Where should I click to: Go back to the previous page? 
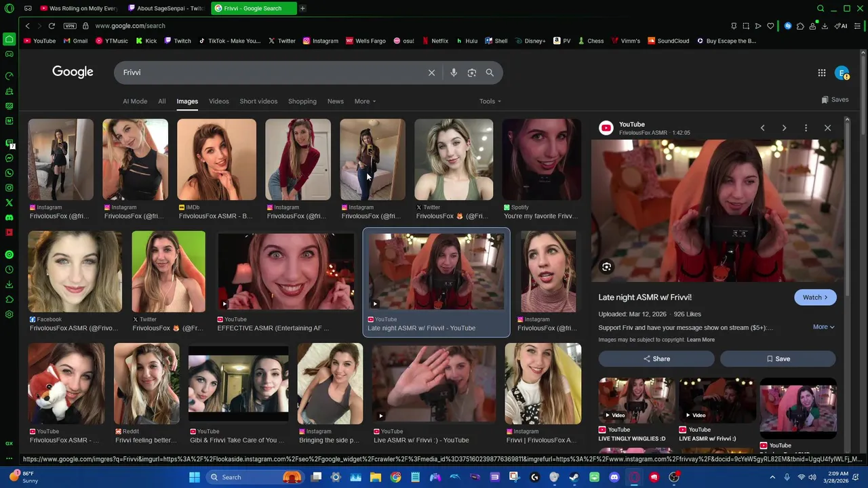click(x=27, y=26)
